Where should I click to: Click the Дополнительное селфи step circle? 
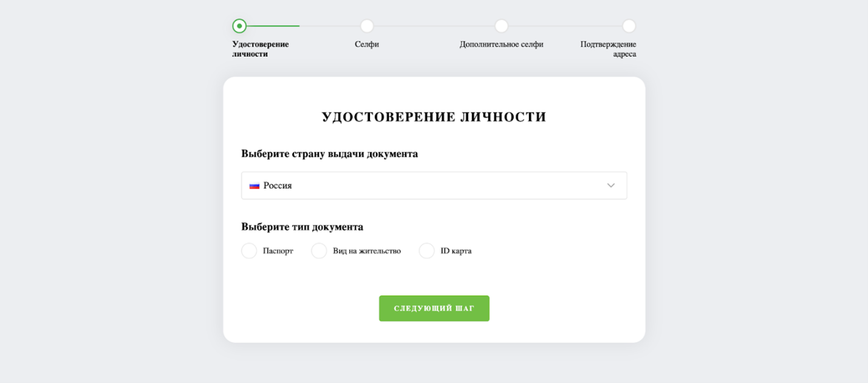(501, 26)
